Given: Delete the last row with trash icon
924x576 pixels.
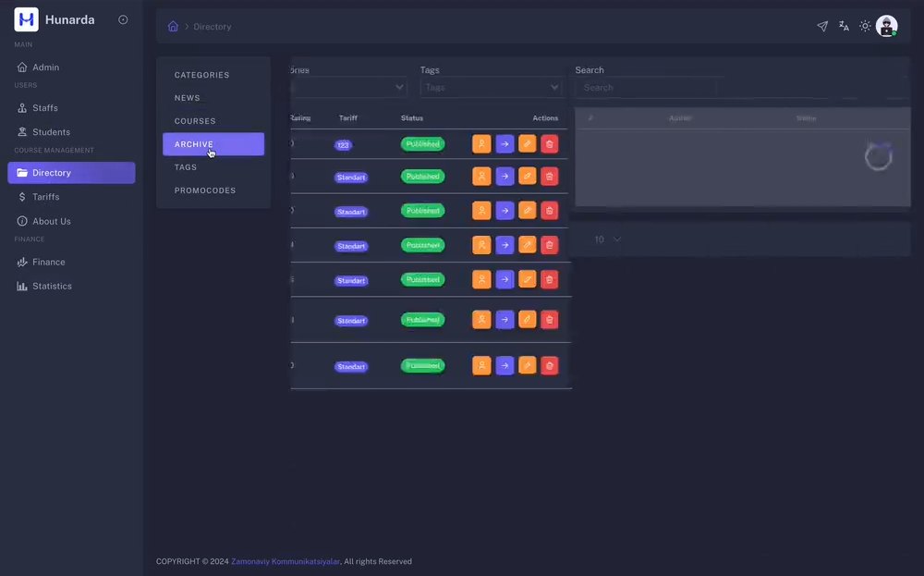Looking at the screenshot, I should (x=549, y=365).
